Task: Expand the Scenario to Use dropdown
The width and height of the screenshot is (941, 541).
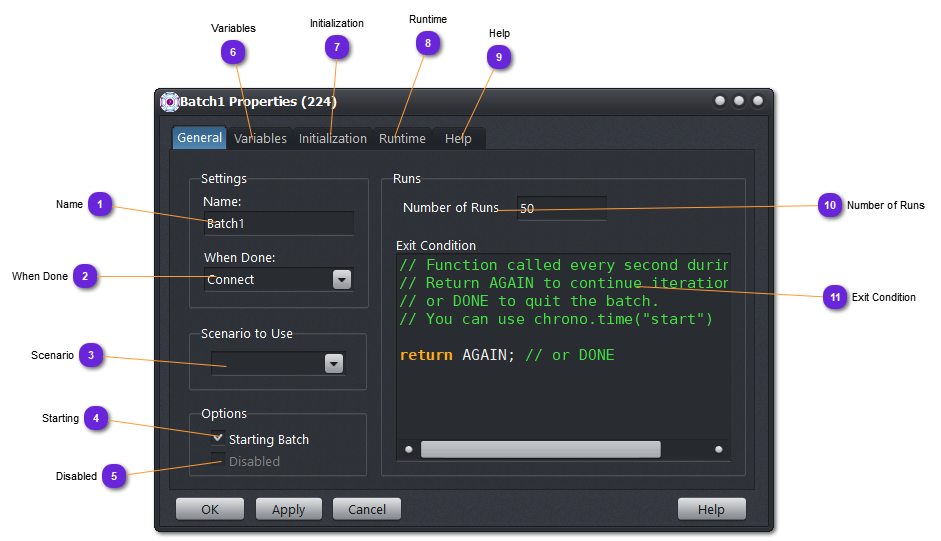Action: (334, 365)
